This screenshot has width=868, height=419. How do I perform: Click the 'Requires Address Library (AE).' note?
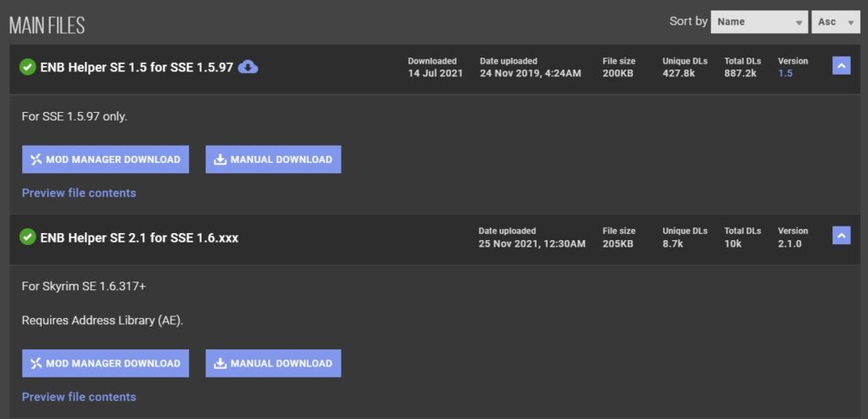coord(103,321)
